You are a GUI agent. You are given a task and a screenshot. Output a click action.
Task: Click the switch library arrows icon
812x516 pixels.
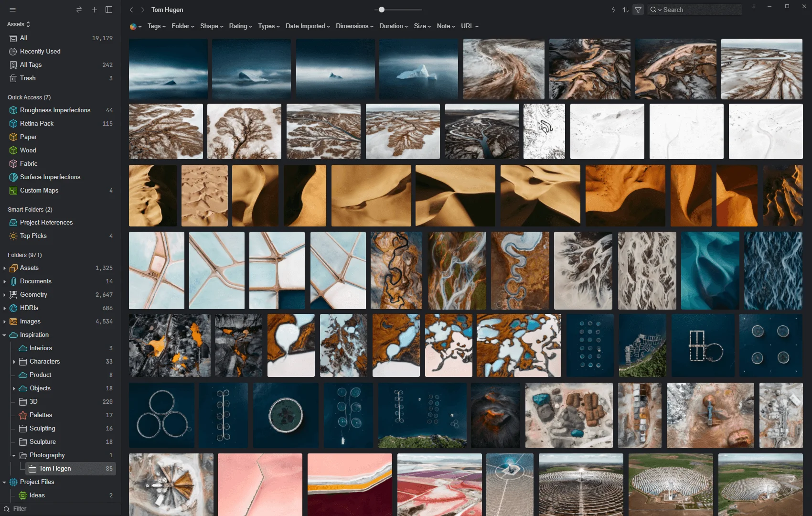coord(79,10)
